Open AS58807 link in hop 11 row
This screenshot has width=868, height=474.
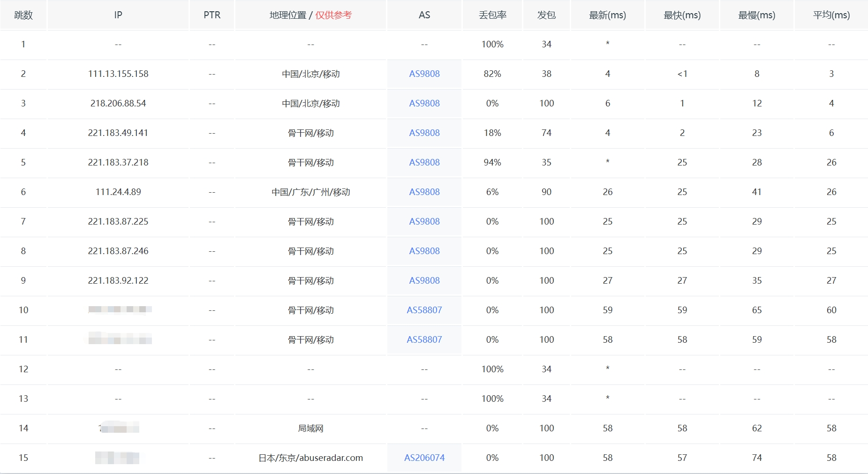[x=424, y=339]
